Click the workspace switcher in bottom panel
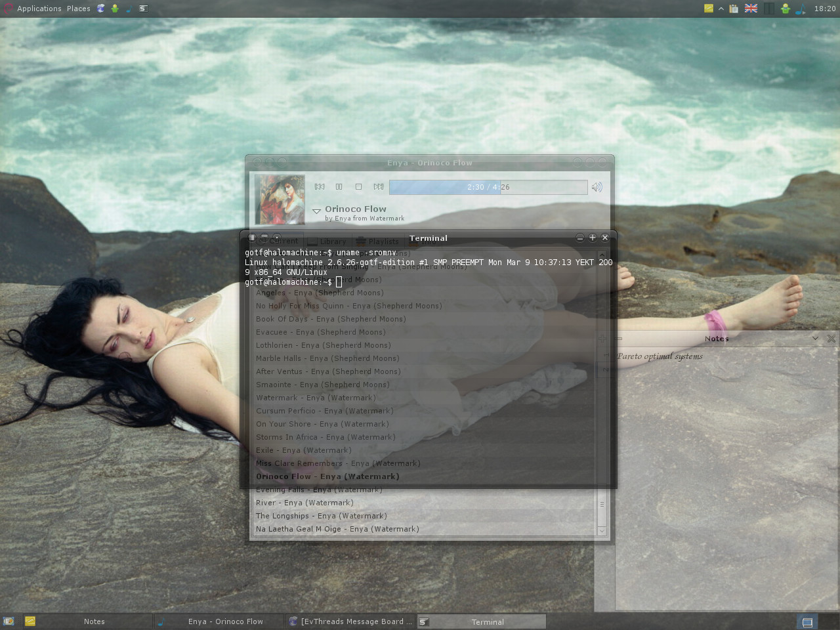 click(x=807, y=621)
